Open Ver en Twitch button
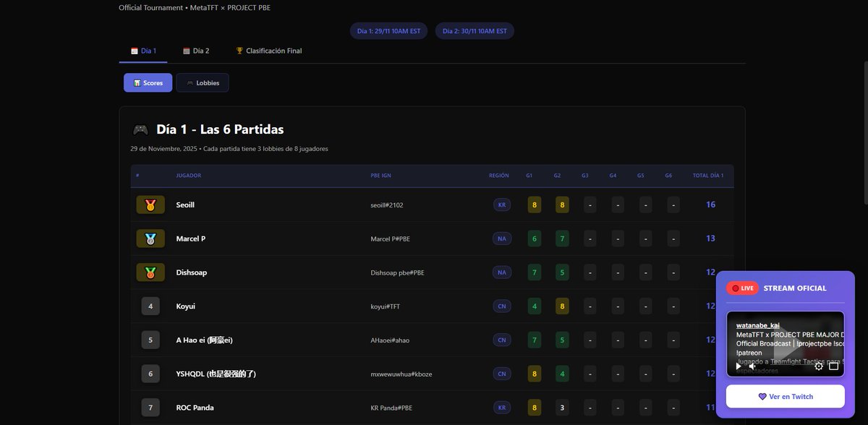This screenshot has width=868, height=425. click(786, 396)
